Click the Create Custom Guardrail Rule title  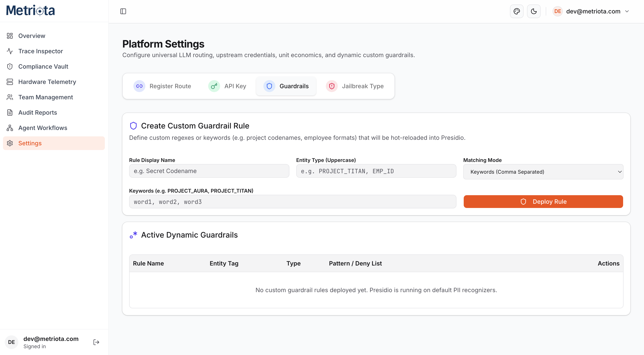click(x=195, y=126)
